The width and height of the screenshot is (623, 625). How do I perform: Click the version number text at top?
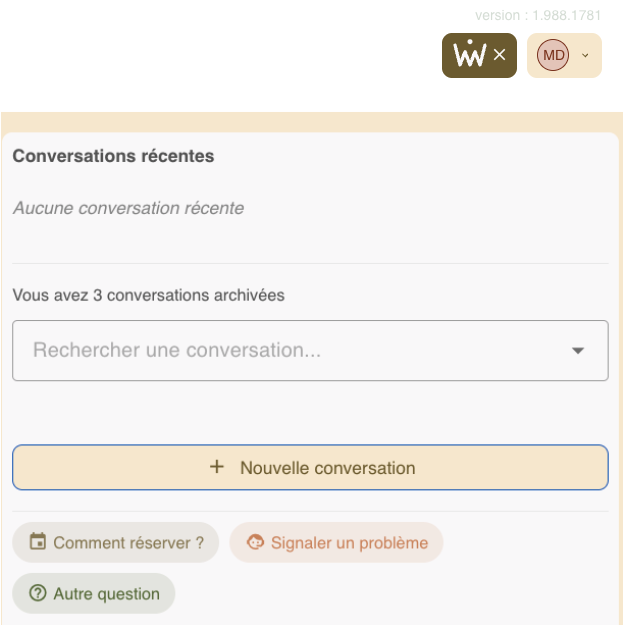[x=540, y=16]
